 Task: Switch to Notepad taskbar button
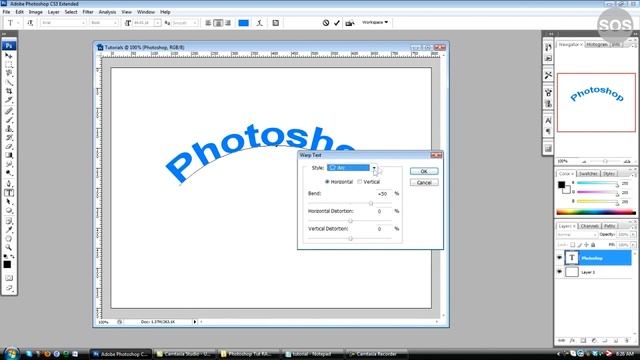tap(313, 354)
